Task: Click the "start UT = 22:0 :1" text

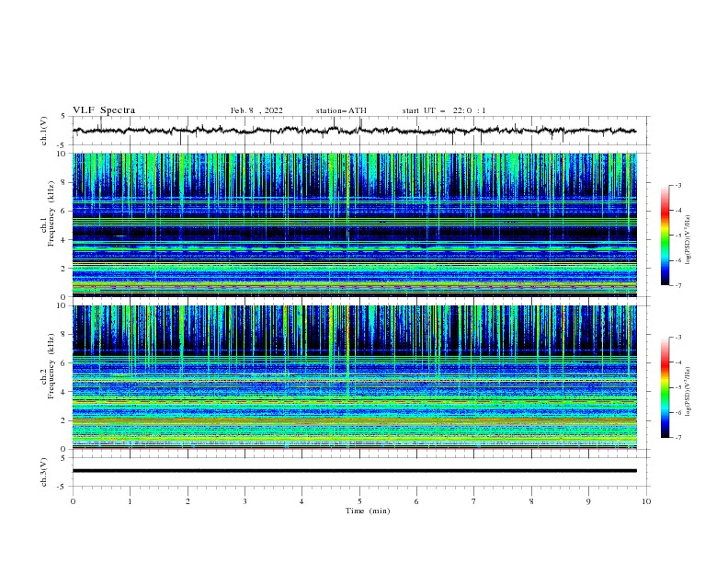Action: 444,110
